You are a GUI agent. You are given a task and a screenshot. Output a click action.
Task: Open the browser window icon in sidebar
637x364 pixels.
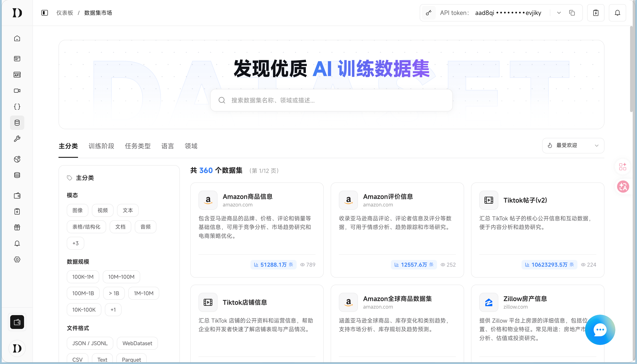(x=17, y=59)
